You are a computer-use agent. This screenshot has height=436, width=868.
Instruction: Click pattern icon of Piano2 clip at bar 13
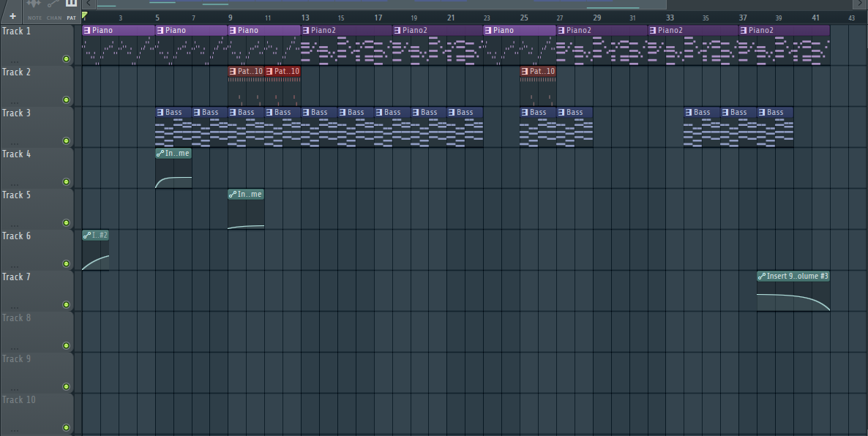click(306, 31)
